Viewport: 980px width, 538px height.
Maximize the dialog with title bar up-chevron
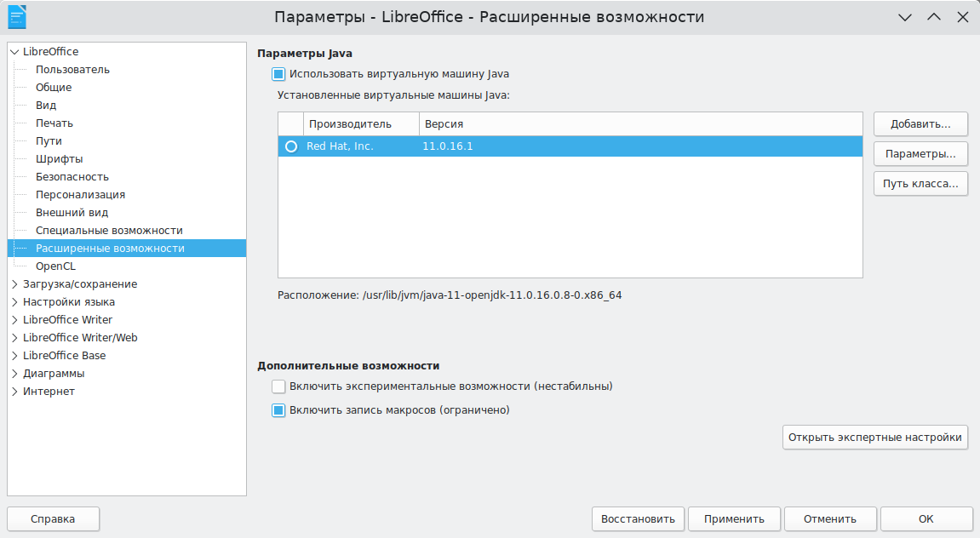pos(934,18)
